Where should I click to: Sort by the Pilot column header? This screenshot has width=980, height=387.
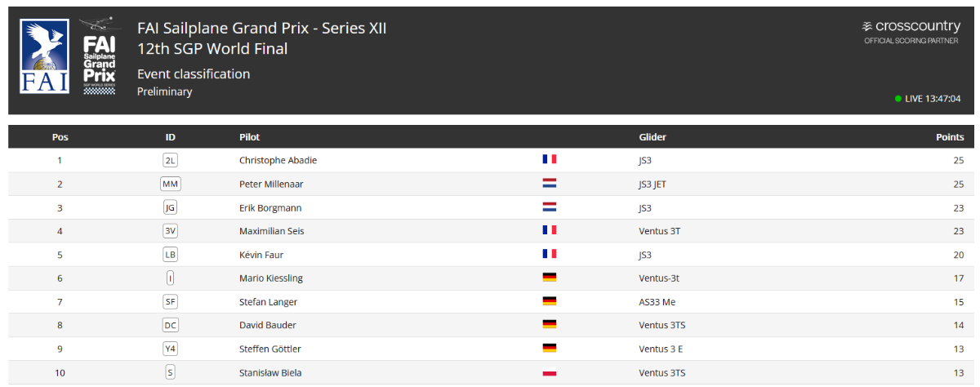click(x=250, y=137)
